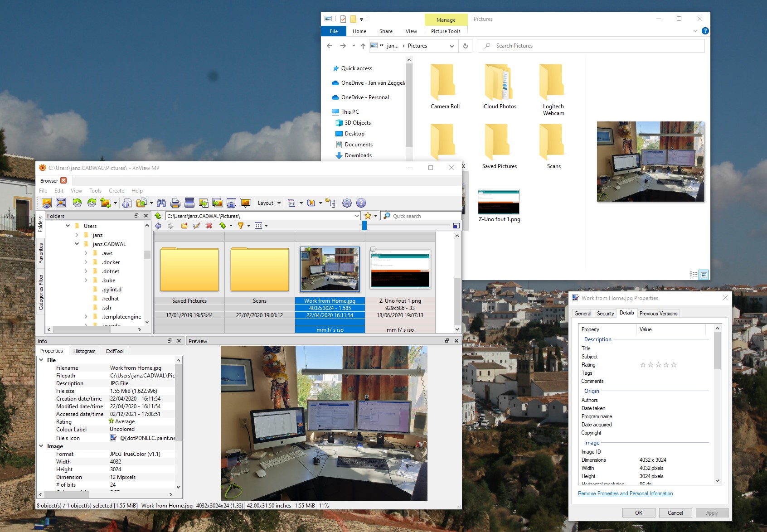Open the Find files binoculars tool
767x532 pixels.
click(161, 203)
